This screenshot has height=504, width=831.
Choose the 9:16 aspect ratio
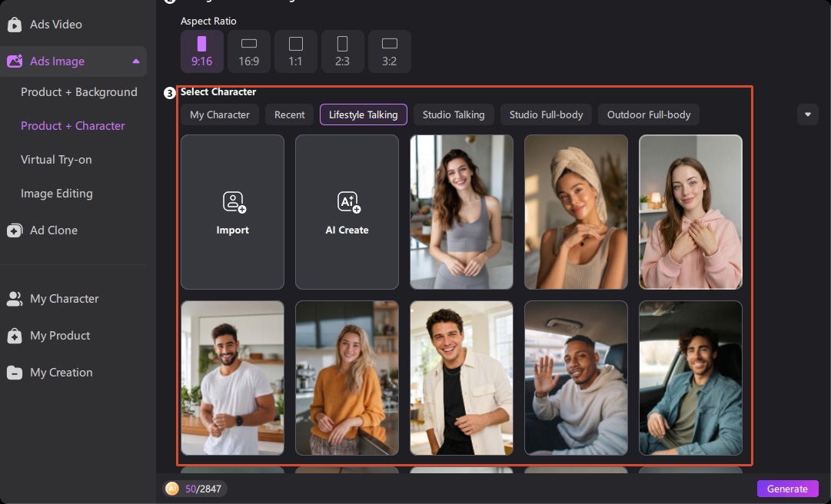pos(202,51)
